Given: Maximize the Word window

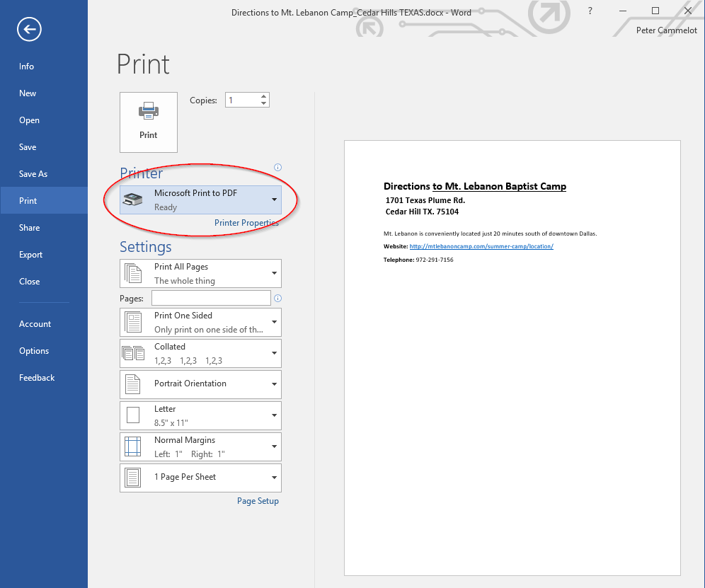Looking at the screenshot, I should 655,11.
